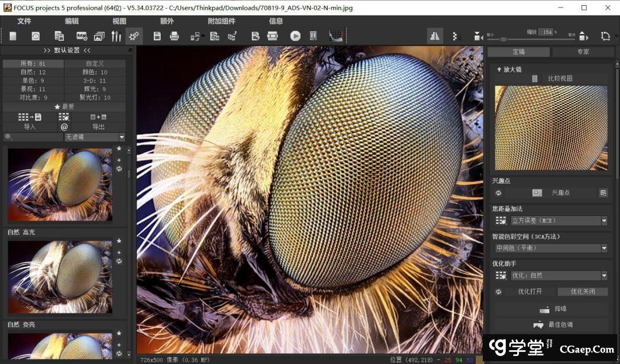
Task: Click the 降噪 denoise button
Action: (551, 309)
